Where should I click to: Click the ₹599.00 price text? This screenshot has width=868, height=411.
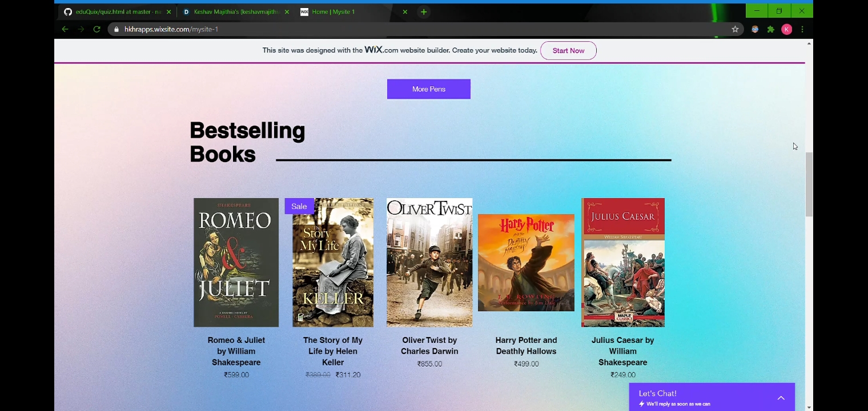click(x=236, y=375)
